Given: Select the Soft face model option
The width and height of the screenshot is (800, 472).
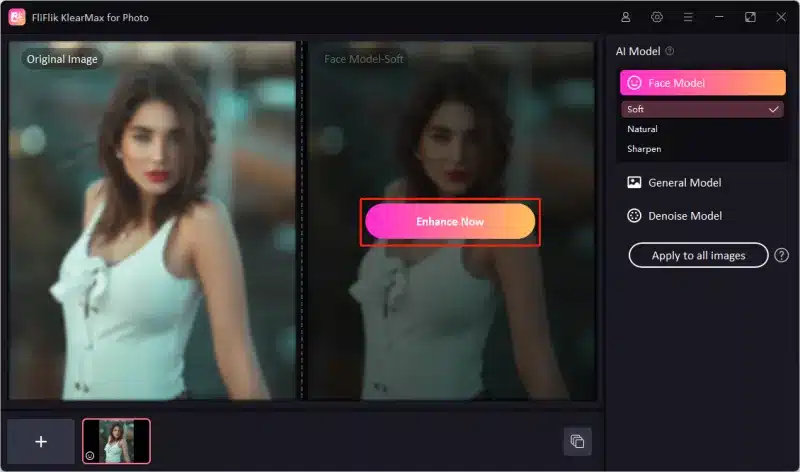Looking at the screenshot, I should pyautogui.click(x=702, y=109).
